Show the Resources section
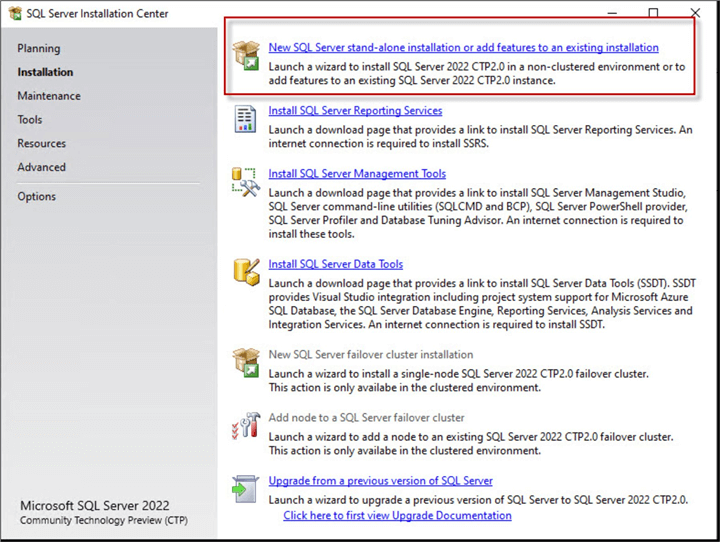This screenshot has width=720, height=542. tap(41, 144)
